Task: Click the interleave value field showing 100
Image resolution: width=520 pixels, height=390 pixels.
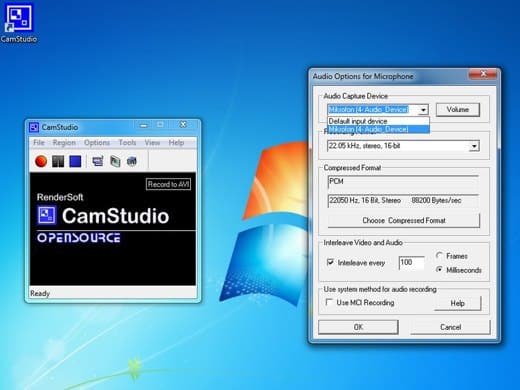Action: coord(412,263)
